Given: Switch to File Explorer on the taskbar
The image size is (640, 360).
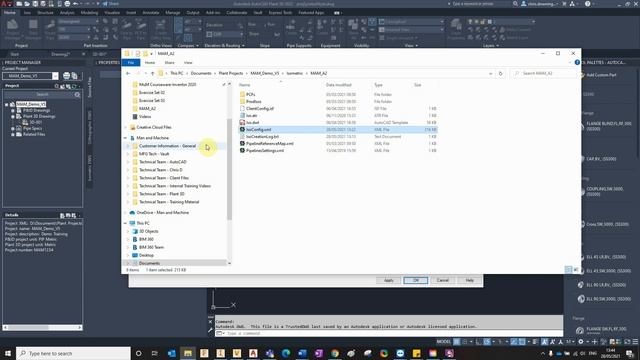Looking at the screenshot, I should pyautogui.click(x=188, y=353).
